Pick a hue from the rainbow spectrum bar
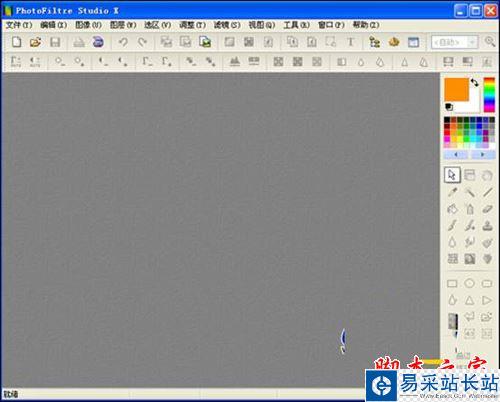 click(489, 95)
